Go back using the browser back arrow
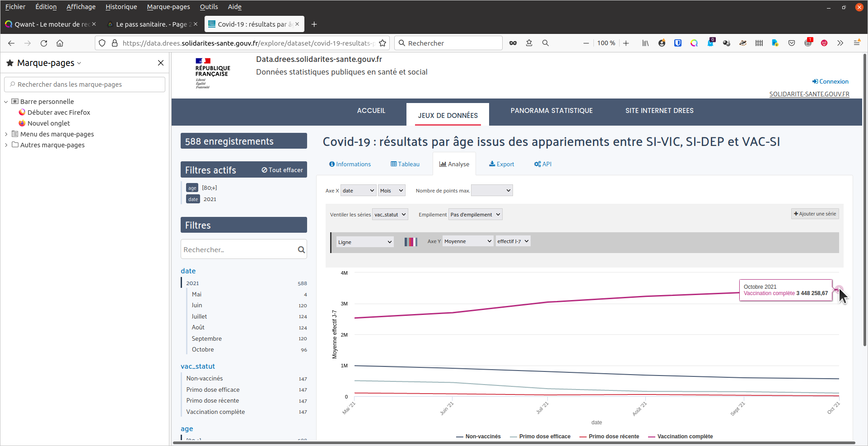This screenshot has height=446, width=868. pos(11,43)
